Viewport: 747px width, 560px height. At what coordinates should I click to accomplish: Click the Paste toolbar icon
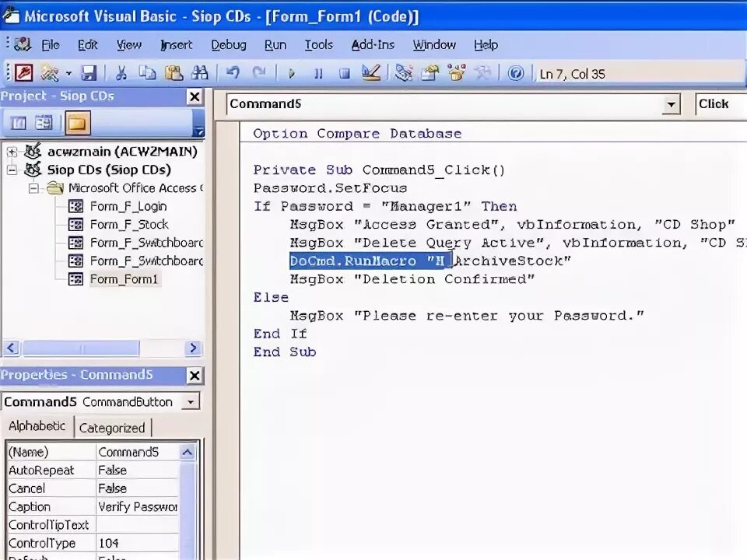click(x=174, y=73)
